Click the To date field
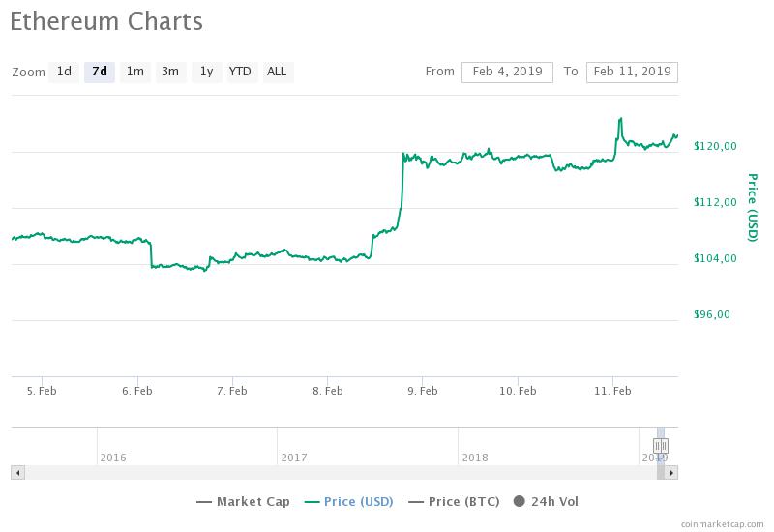Screen dimensions: 774x532 point(632,72)
